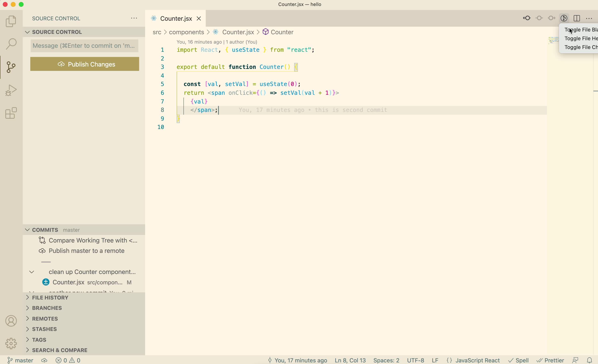Open problems panel from errors warnings count
598x364 pixels.
pyautogui.click(x=68, y=360)
